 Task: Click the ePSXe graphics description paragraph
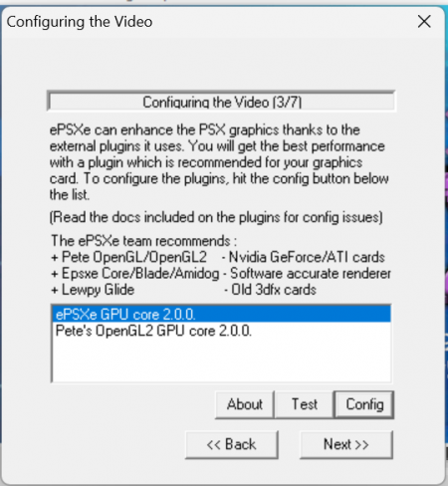(x=219, y=162)
